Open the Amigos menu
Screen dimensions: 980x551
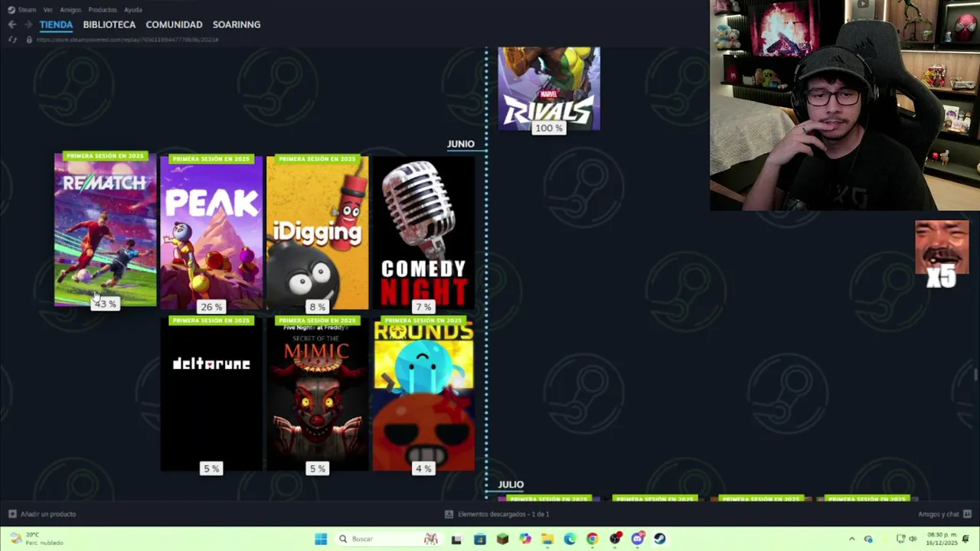click(x=70, y=10)
